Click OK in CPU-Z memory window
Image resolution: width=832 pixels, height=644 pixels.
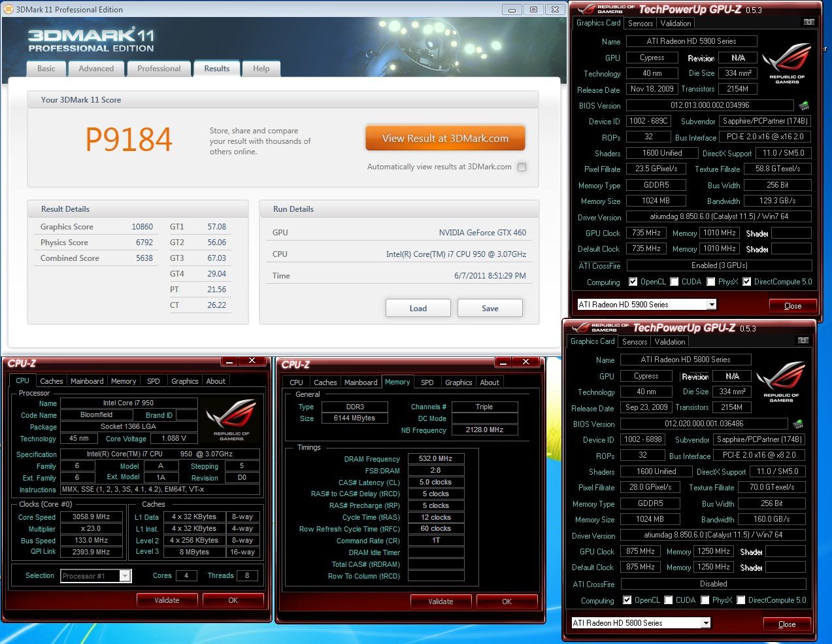(x=507, y=602)
